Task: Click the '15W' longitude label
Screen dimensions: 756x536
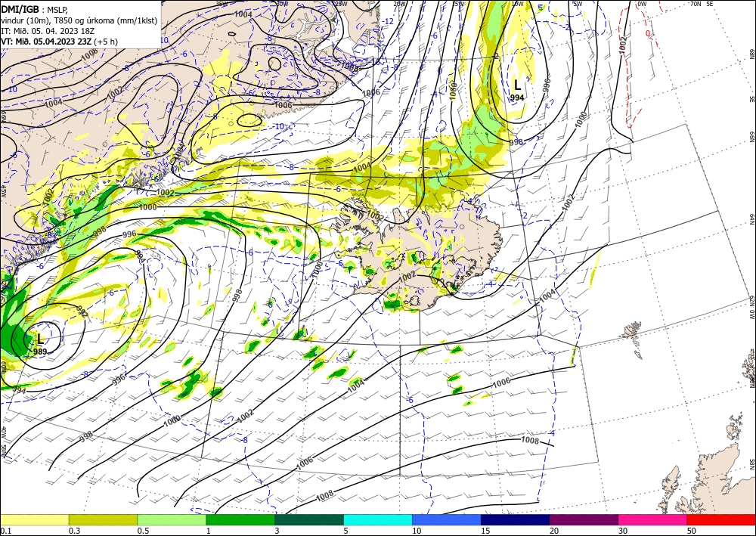Action: [x=457, y=4]
